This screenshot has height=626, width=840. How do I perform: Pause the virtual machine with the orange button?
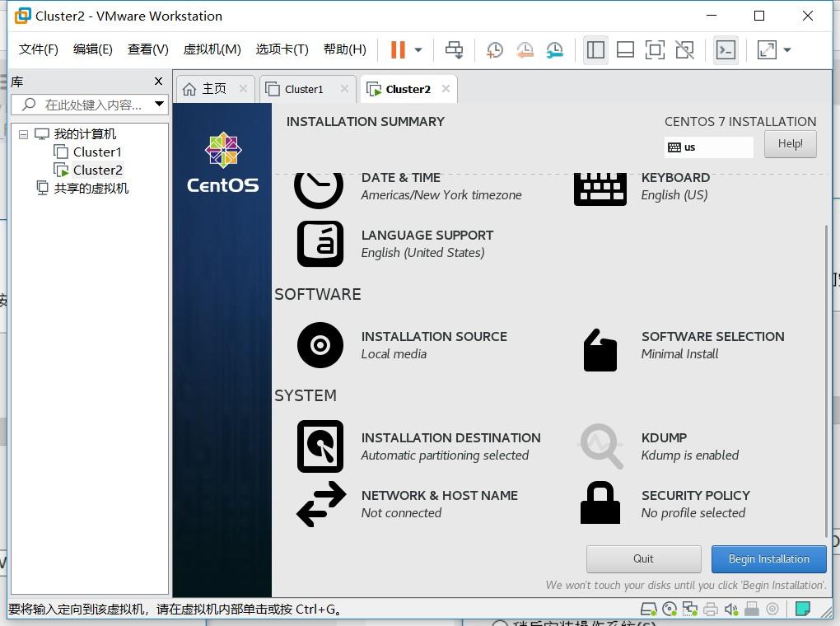click(x=398, y=50)
